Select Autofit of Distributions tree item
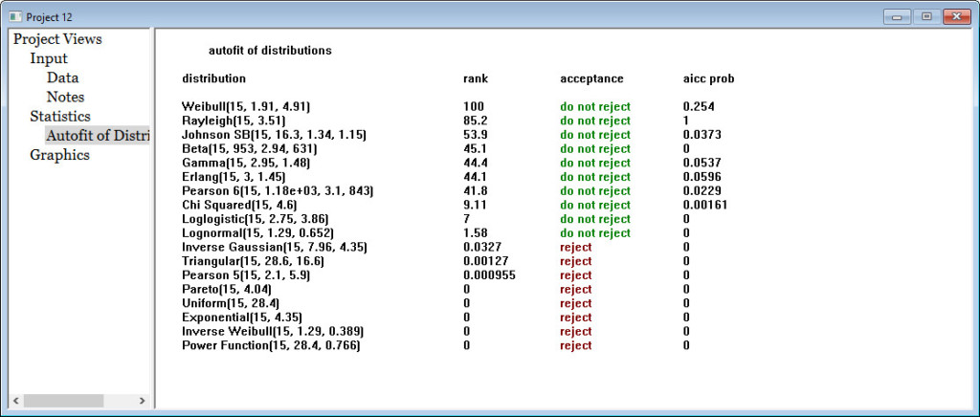This screenshot has width=980, height=417. [98, 136]
